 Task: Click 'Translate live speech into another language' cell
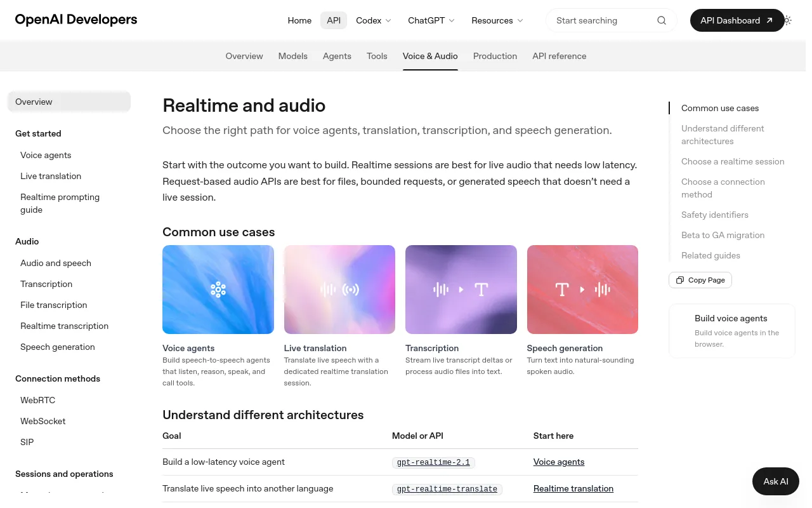coord(247,488)
